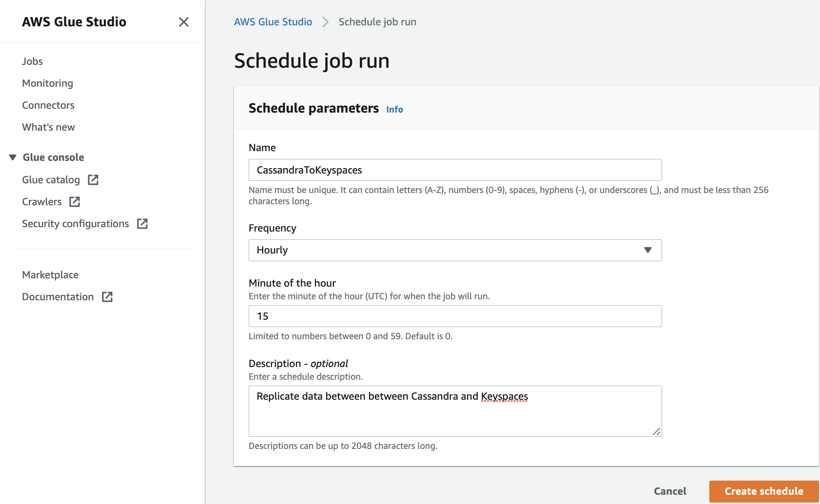Open Glue catalog link
This screenshot has width=820, height=504.
[51, 180]
